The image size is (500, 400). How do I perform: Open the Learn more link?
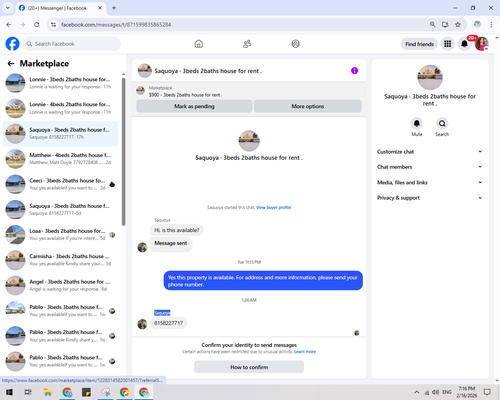(305, 352)
